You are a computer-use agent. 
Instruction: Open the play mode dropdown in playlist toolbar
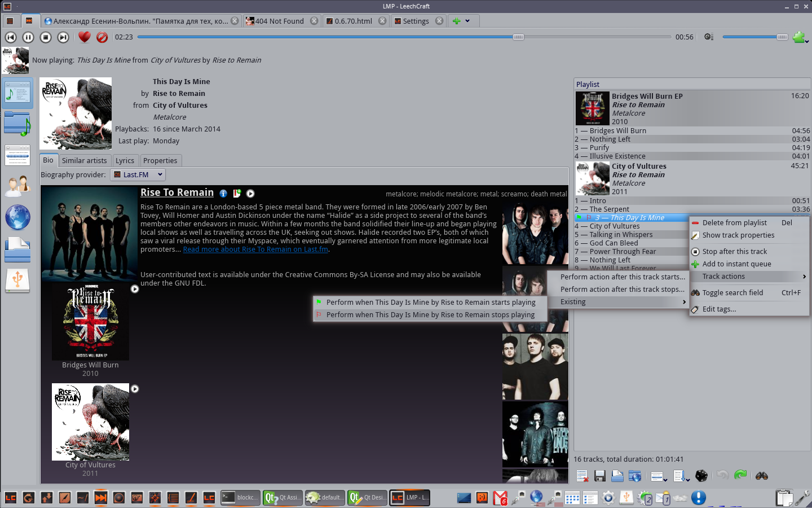point(659,476)
